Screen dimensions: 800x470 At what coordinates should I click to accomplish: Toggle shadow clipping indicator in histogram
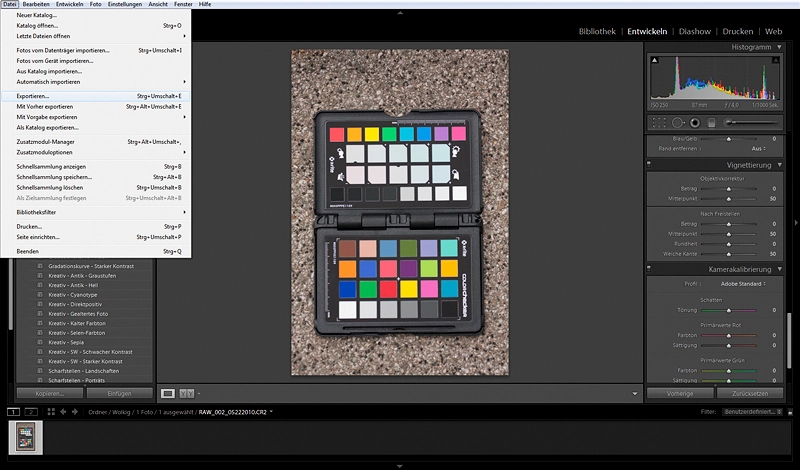pos(655,60)
